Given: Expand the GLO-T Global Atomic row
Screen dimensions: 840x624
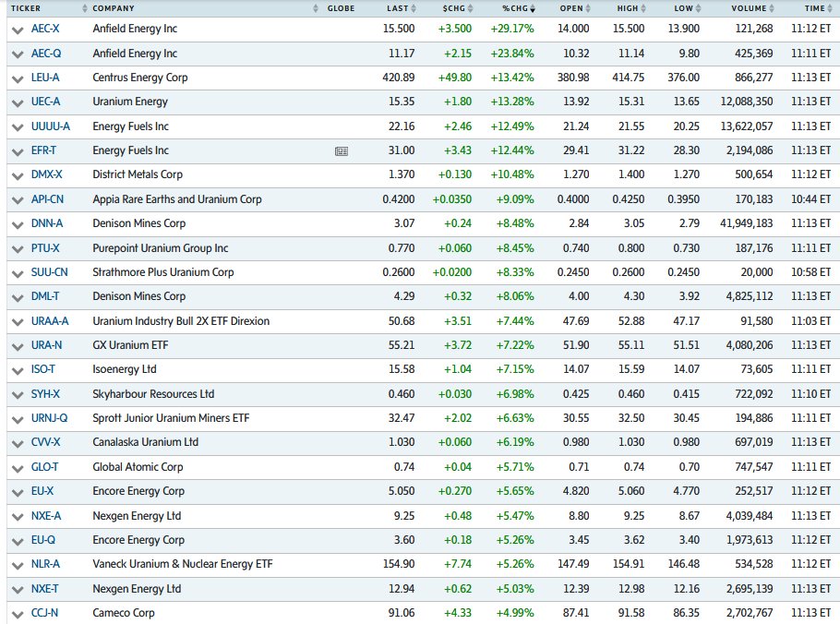Looking at the screenshot, I should click(x=17, y=467).
